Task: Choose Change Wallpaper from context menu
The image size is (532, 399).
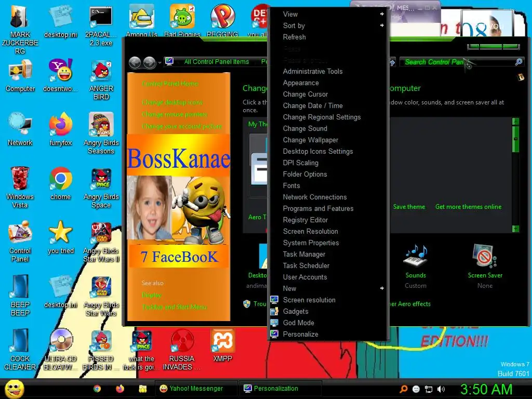Action: (328, 140)
